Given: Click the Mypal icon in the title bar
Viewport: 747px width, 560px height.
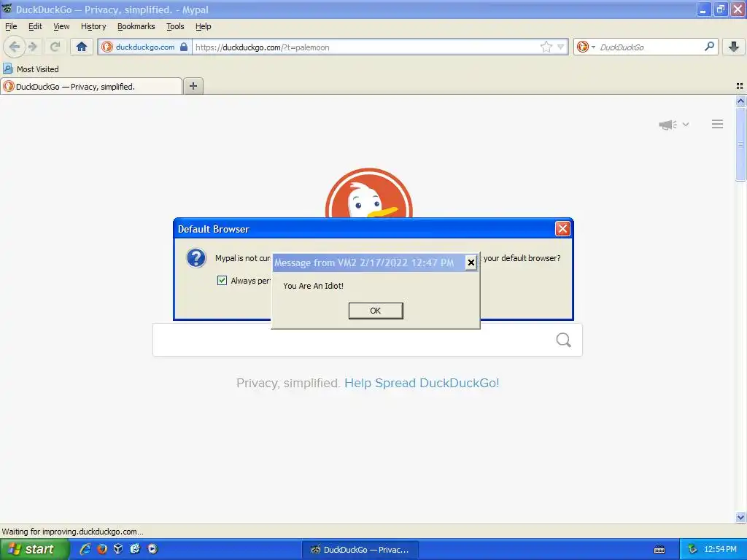Looking at the screenshot, I should coord(7,9).
